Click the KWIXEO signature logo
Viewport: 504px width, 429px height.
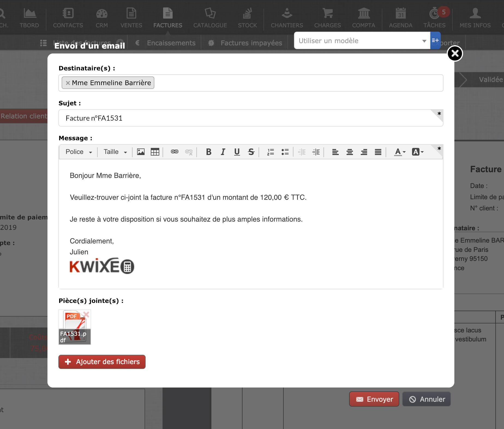102,266
